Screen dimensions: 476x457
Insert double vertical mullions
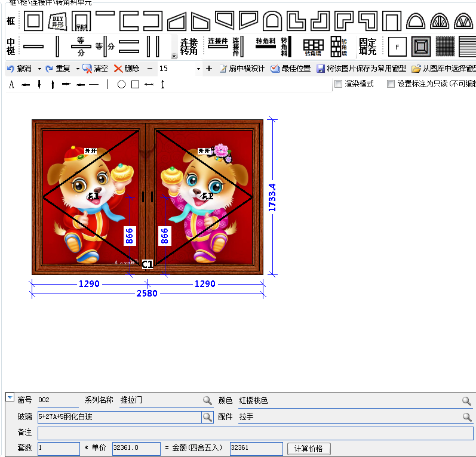point(153,47)
